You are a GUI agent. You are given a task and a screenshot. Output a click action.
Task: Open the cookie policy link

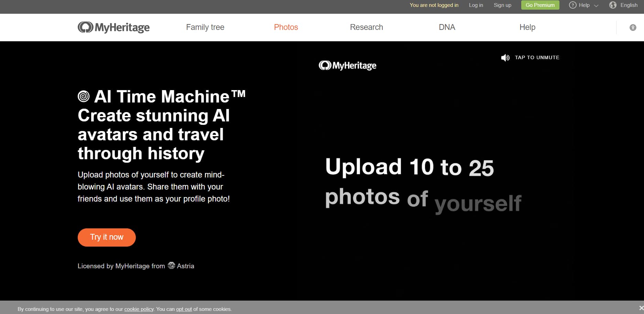pyautogui.click(x=139, y=309)
